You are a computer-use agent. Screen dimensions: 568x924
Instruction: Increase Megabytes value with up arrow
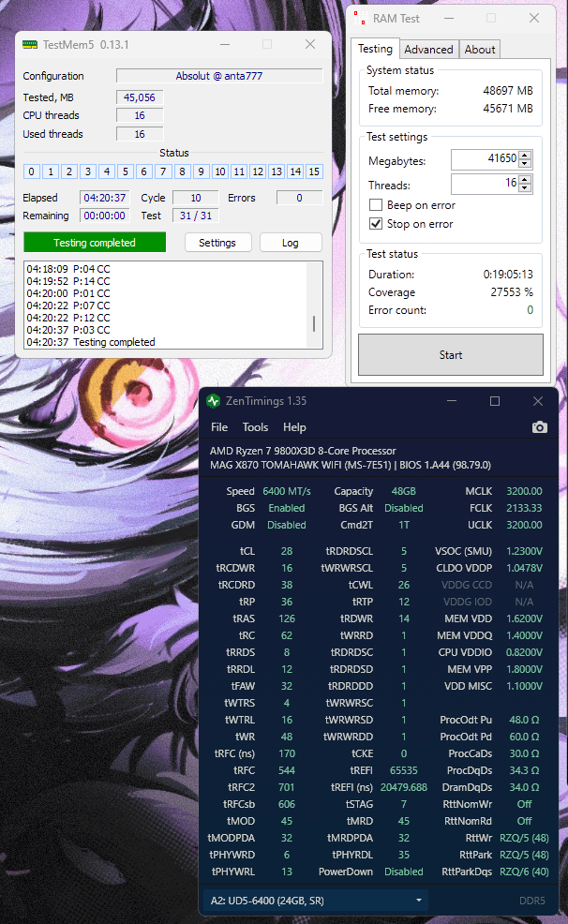tap(526, 155)
